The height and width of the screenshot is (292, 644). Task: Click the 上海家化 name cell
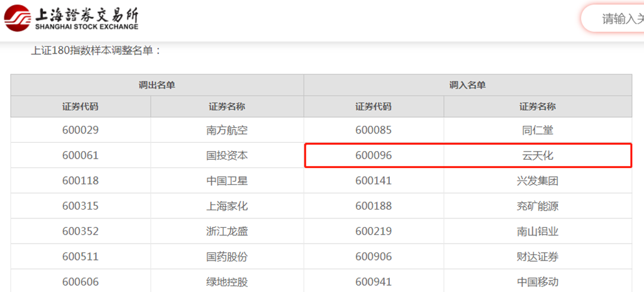point(227,206)
